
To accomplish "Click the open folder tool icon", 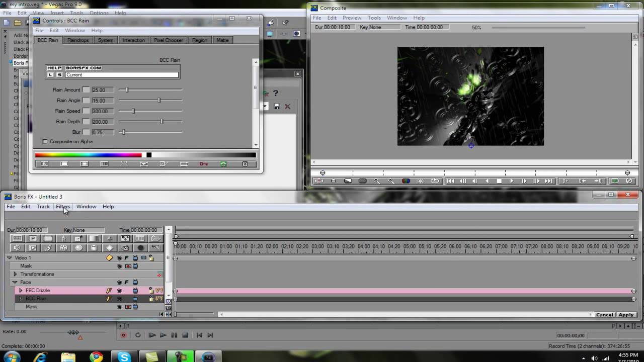I will [x=155, y=238].
